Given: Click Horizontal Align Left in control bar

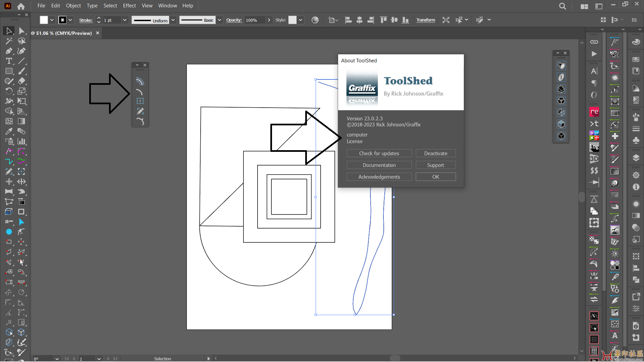Looking at the screenshot, I should (348, 20).
